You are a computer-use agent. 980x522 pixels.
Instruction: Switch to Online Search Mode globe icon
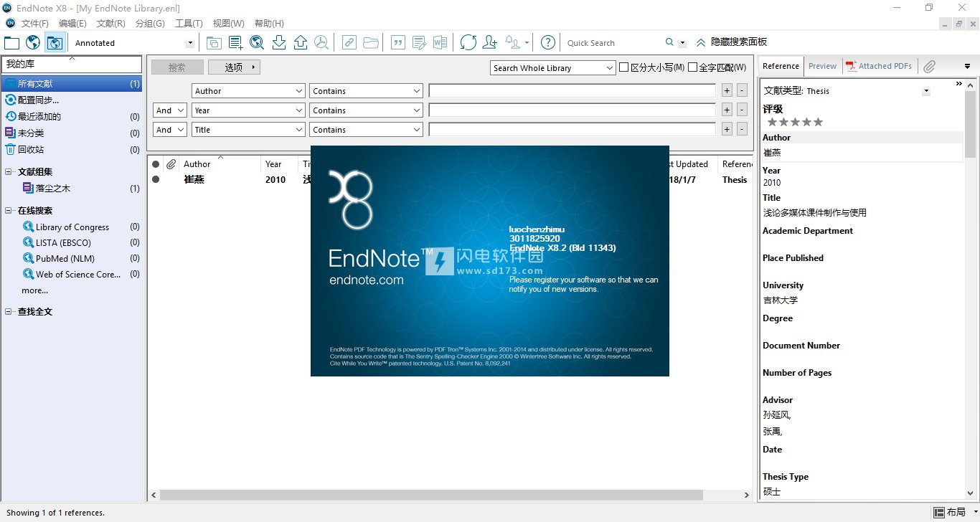tap(33, 42)
